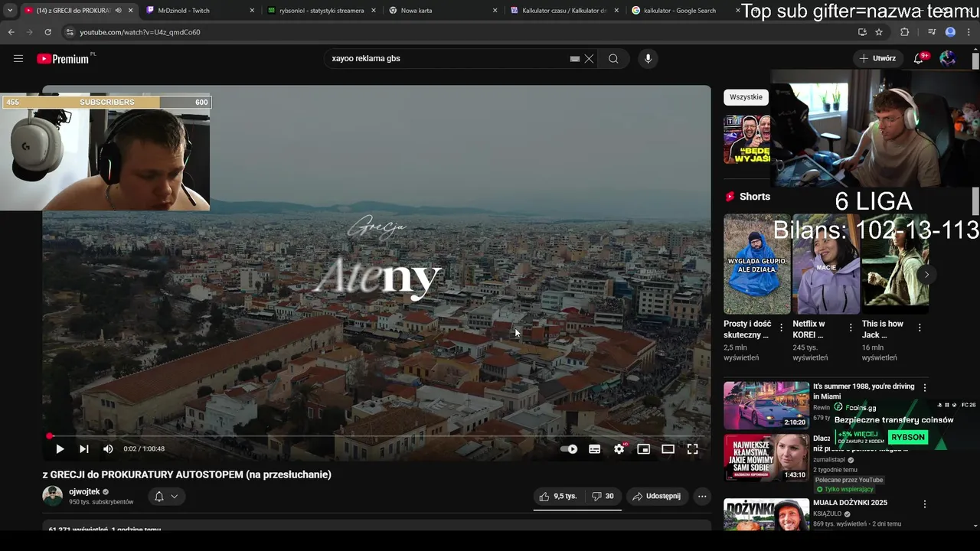Open the YouTube guide hamburger menu
Image resolution: width=980 pixels, height=551 pixels.
18,59
